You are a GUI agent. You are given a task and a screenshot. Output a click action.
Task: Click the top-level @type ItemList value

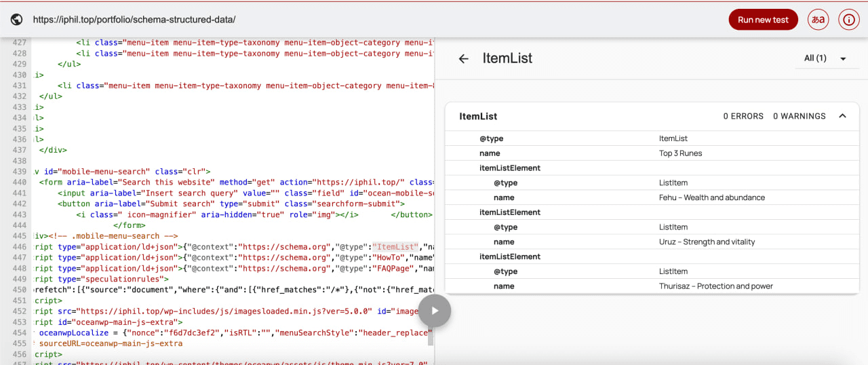[673, 138]
